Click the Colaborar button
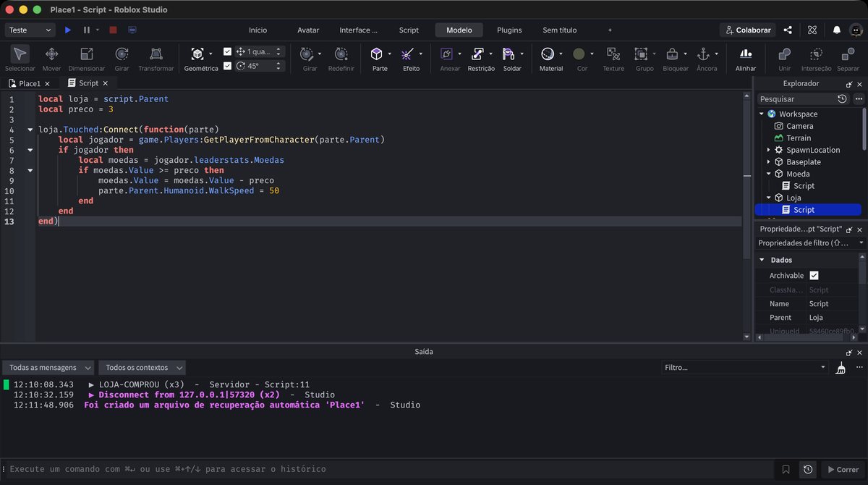 [x=748, y=30]
